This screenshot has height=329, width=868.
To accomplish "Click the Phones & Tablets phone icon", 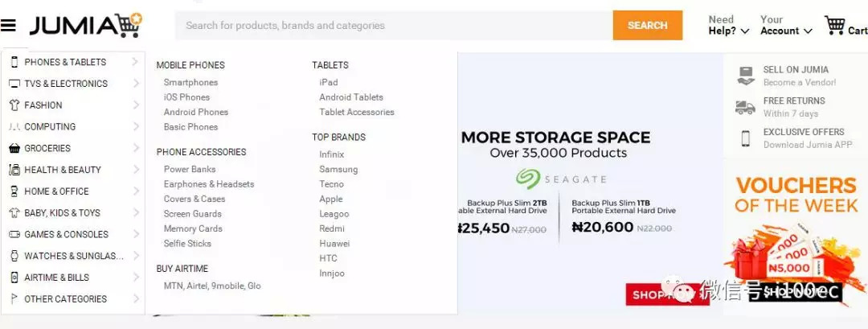I will [14, 62].
